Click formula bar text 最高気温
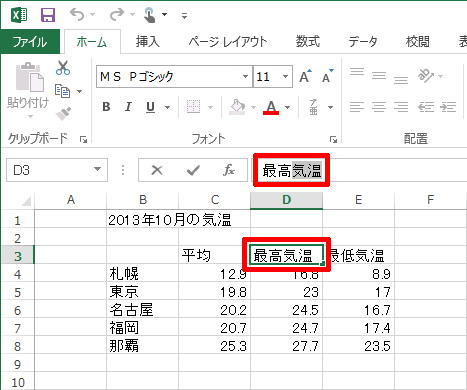 (x=292, y=170)
